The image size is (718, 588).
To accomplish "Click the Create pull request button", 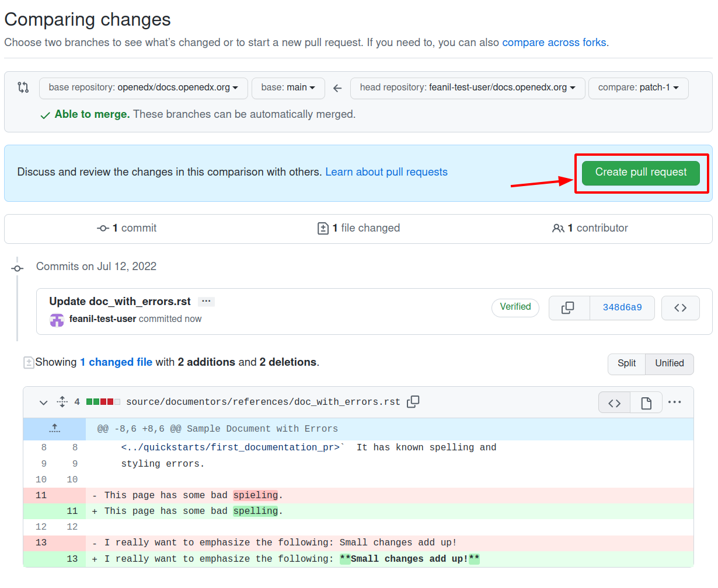I will point(641,173).
